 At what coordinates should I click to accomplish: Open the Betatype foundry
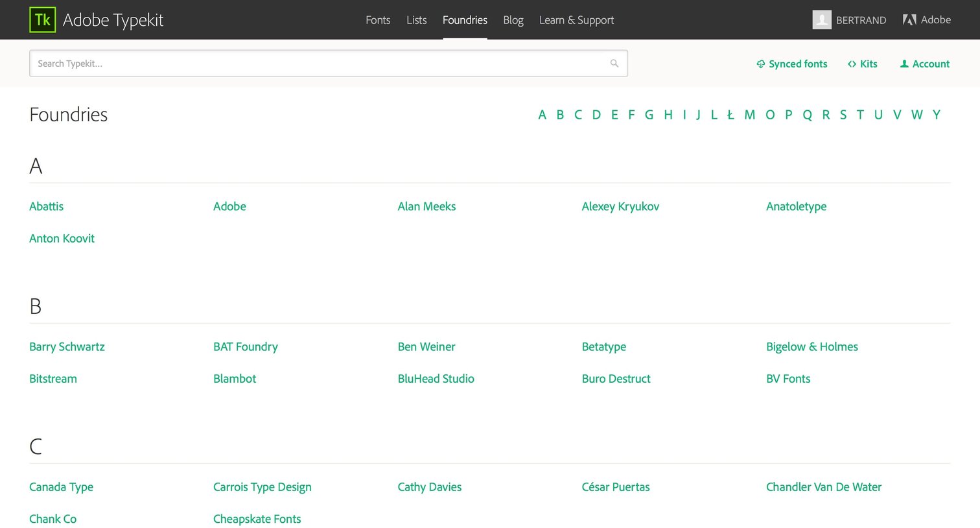[604, 347]
